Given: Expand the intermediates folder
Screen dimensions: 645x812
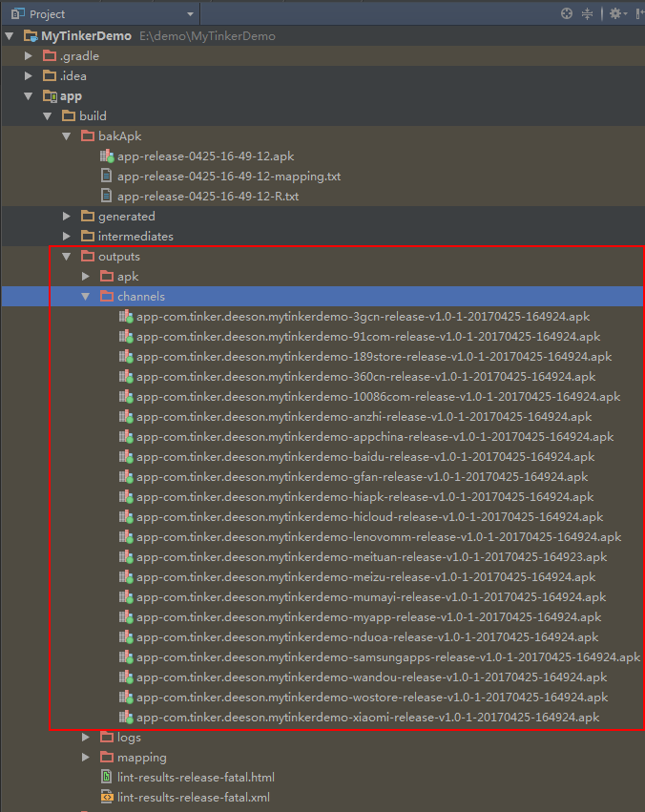Looking at the screenshot, I should (x=67, y=237).
